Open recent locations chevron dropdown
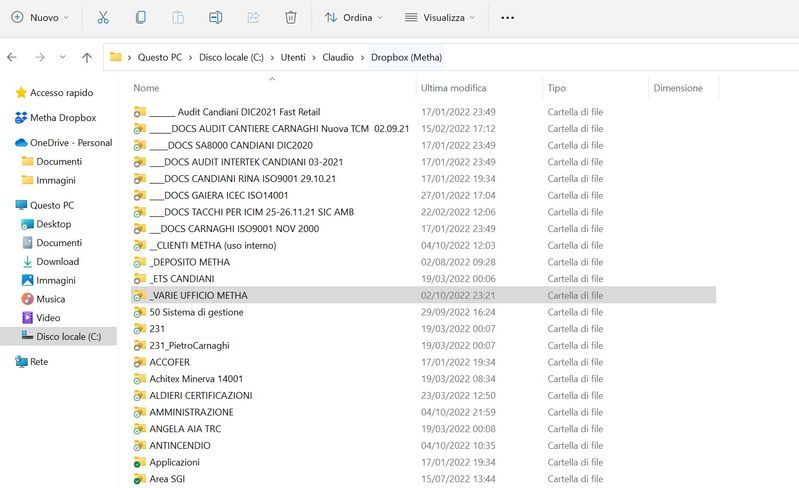 [62, 57]
